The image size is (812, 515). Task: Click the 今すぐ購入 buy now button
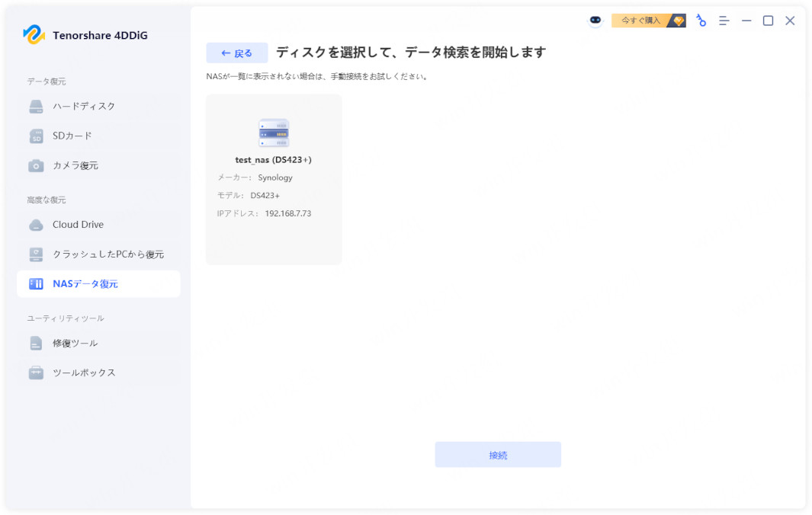click(x=648, y=21)
